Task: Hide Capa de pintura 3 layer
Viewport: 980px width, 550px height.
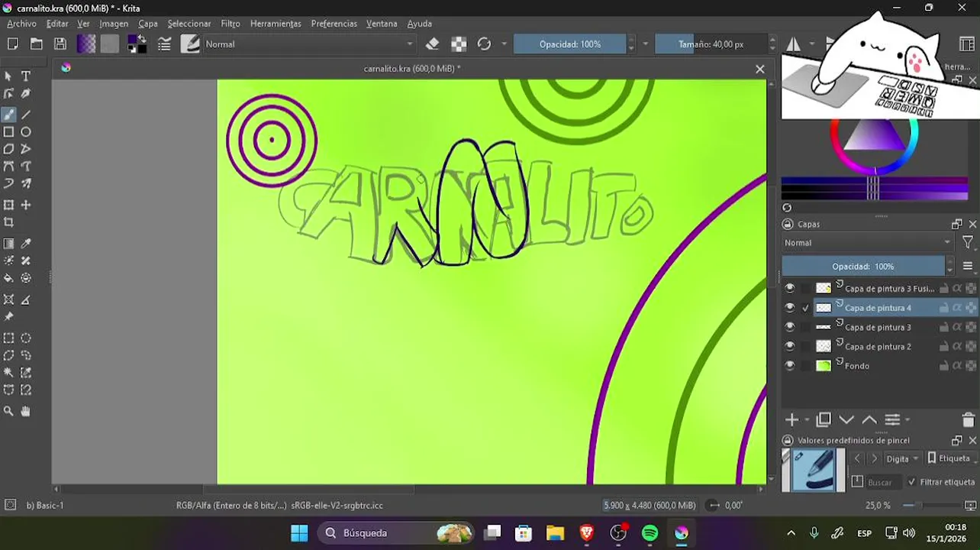Action: 790,327
